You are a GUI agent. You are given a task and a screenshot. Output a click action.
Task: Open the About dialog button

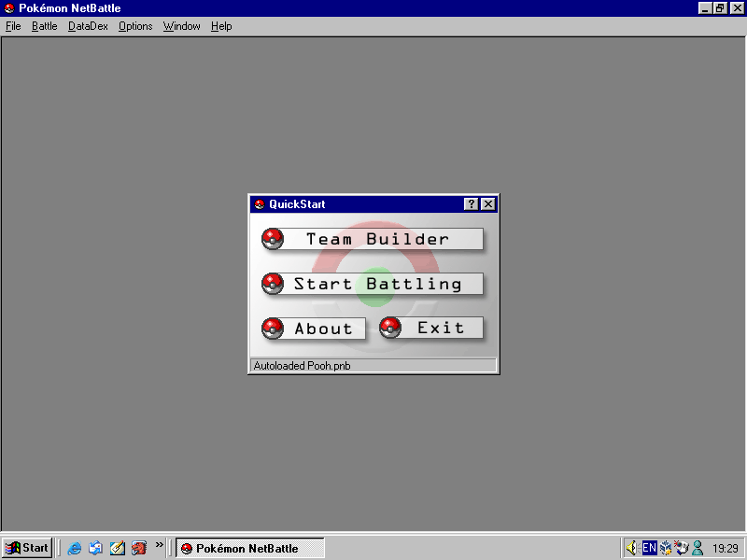314,329
